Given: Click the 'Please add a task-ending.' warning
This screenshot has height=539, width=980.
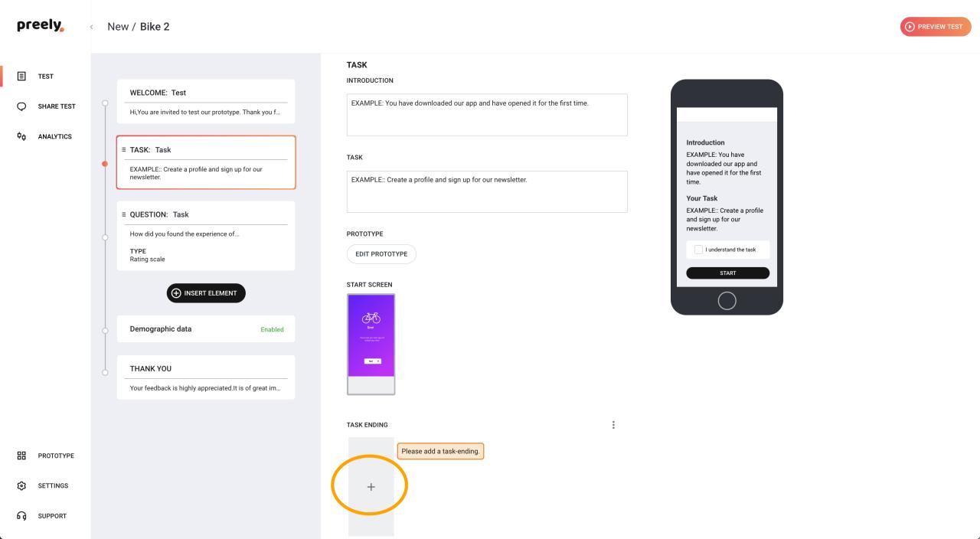Looking at the screenshot, I should [440, 451].
